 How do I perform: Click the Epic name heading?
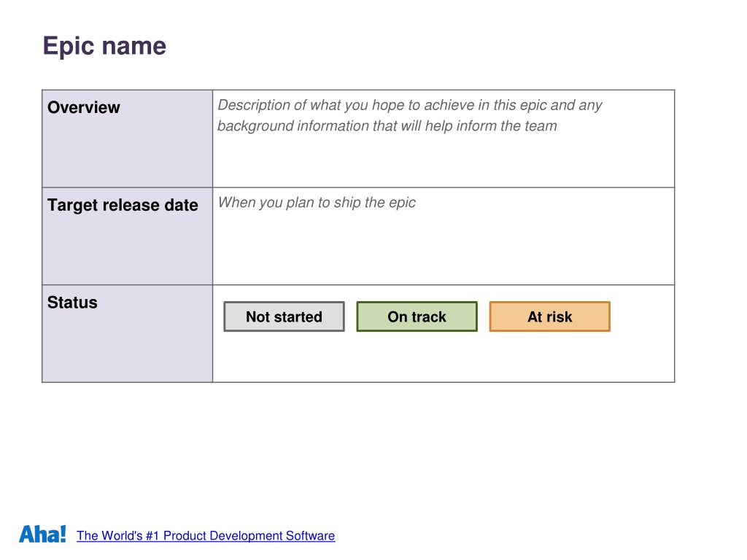coord(104,47)
